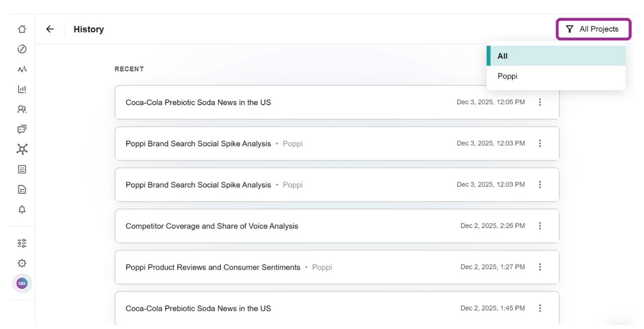
Task: Open Competitor Coverage and Share of Voice Analysis
Action: 337,226
